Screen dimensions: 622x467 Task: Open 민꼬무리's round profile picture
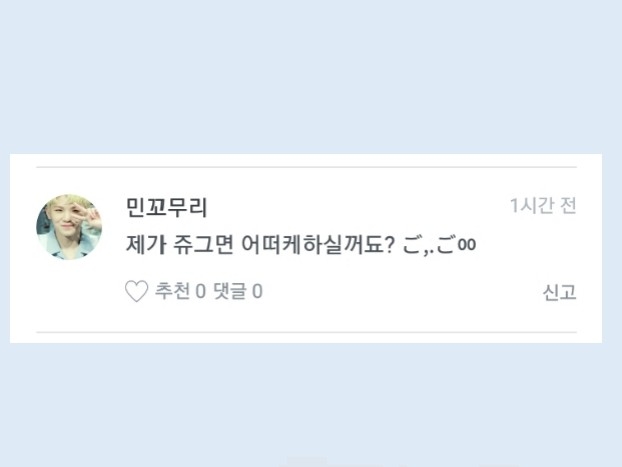(69, 227)
